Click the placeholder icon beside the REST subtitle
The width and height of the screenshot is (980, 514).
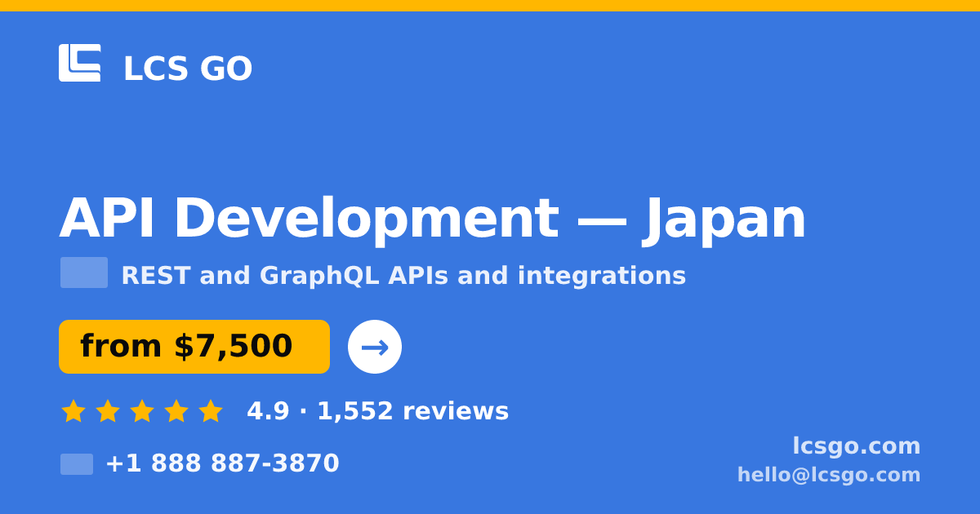[84, 273]
